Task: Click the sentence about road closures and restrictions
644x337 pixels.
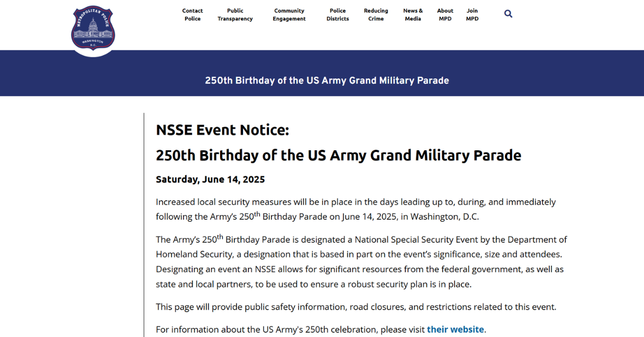Action: tap(356, 307)
